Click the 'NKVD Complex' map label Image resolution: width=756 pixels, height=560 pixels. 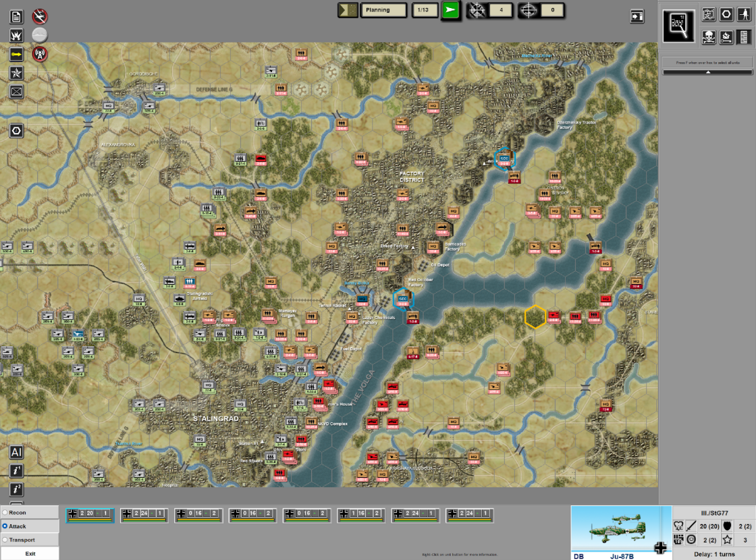pos(332,424)
